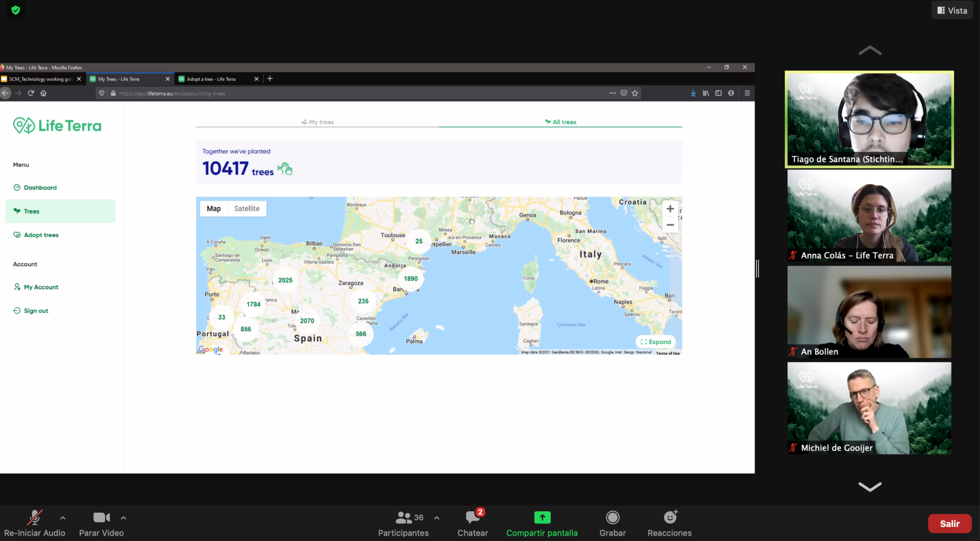
Task: Close the My Trees browser tab
Action: pyautogui.click(x=167, y=79)
